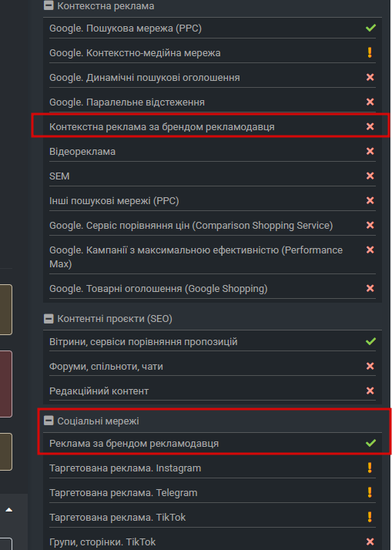This screenshot has width=392, height=550.
Task: Select the SEM row
Action: 212,176
